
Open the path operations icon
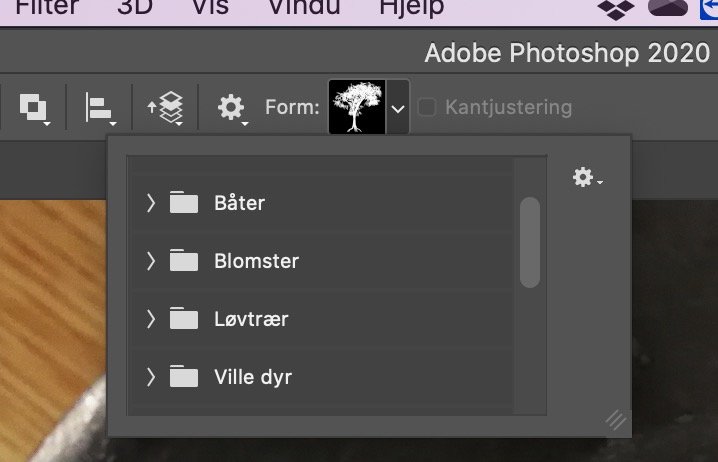click(x=34, y=108)
